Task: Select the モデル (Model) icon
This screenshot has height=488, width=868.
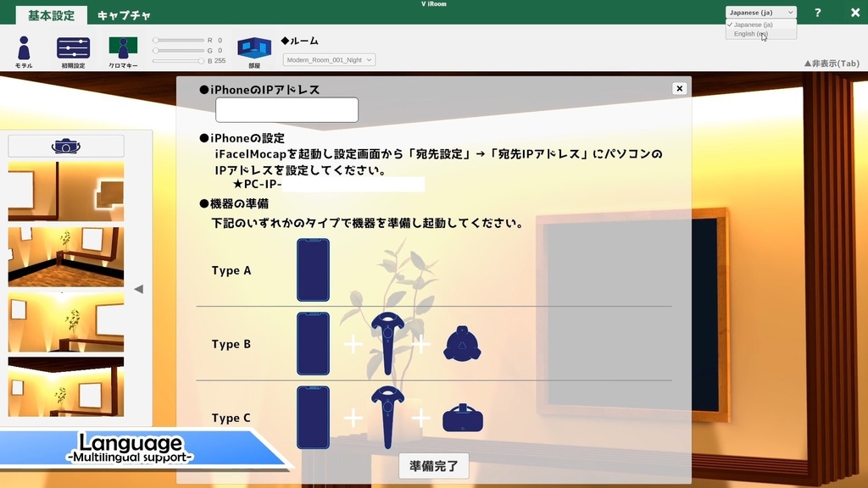Action: click(x=23, y=47)
